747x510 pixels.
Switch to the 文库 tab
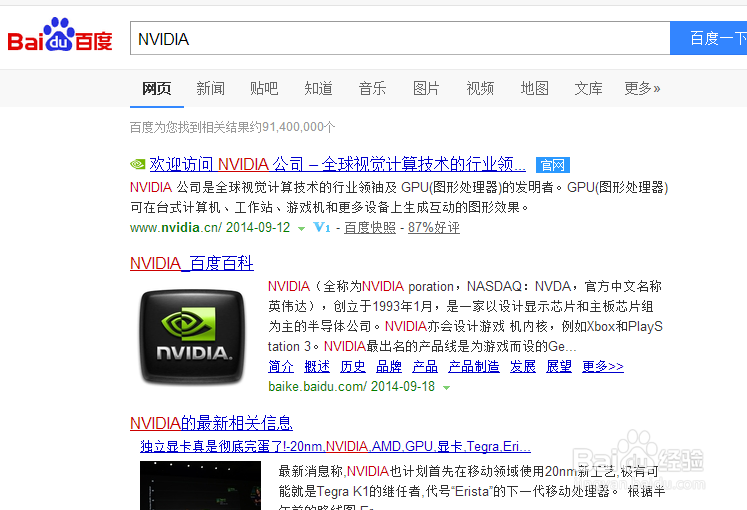588,89
